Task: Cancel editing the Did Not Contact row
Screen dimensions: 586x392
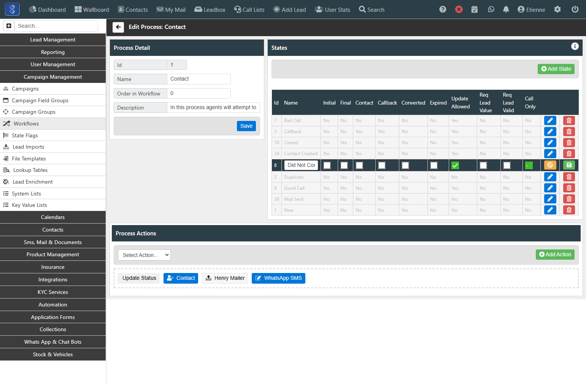Action: (x=550, y=165)
